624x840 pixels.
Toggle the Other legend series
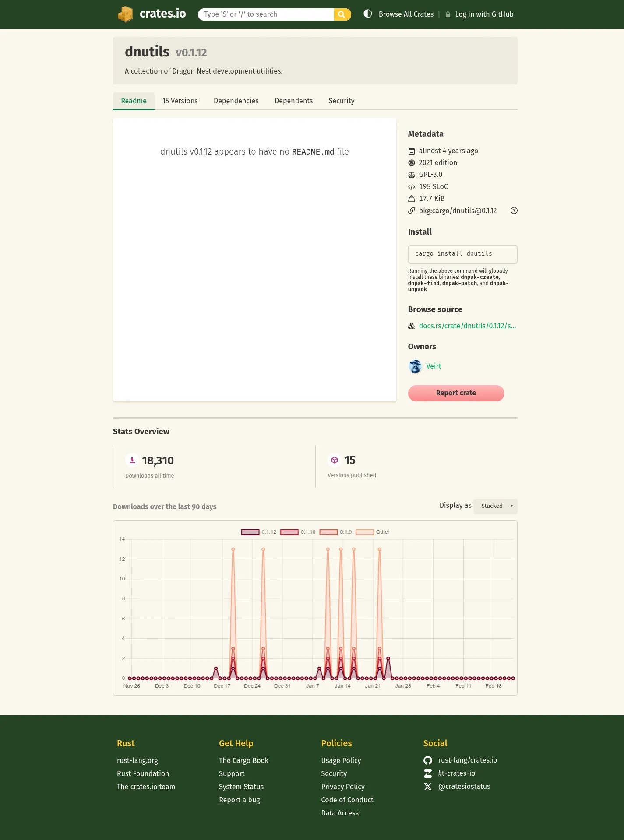373,532
